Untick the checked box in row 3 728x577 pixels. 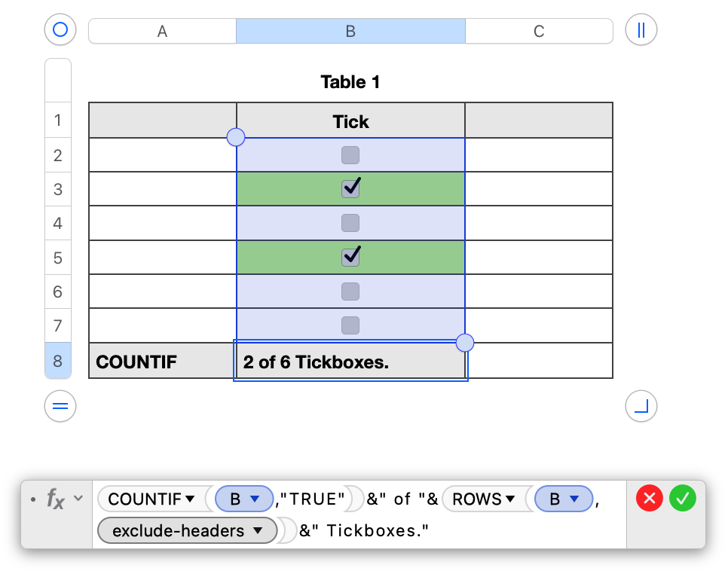coord(350,189)
